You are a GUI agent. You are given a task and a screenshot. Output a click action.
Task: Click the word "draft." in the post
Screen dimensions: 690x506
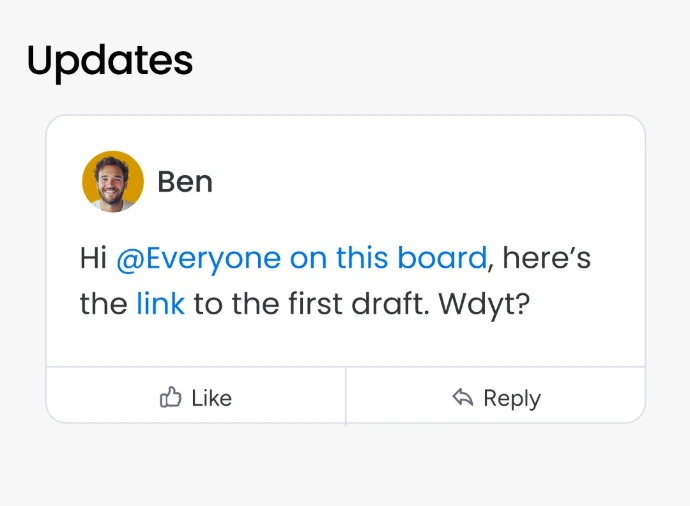pyautogui.click(x=390, y=304)
